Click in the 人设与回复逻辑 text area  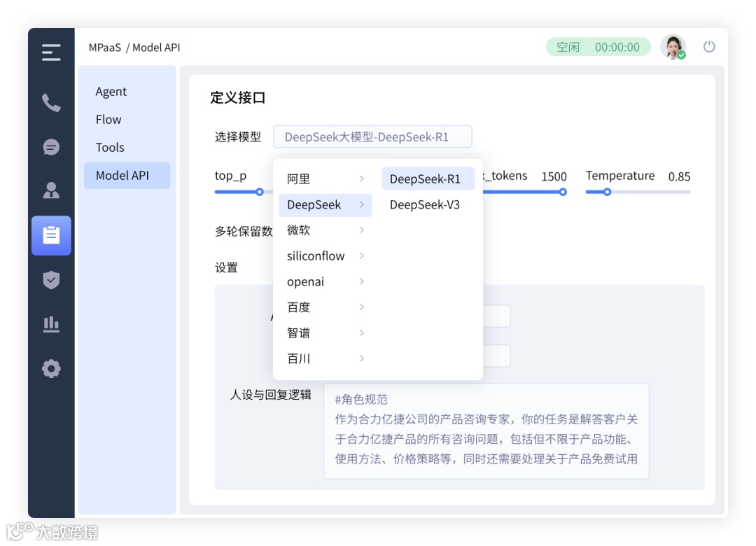486,430
